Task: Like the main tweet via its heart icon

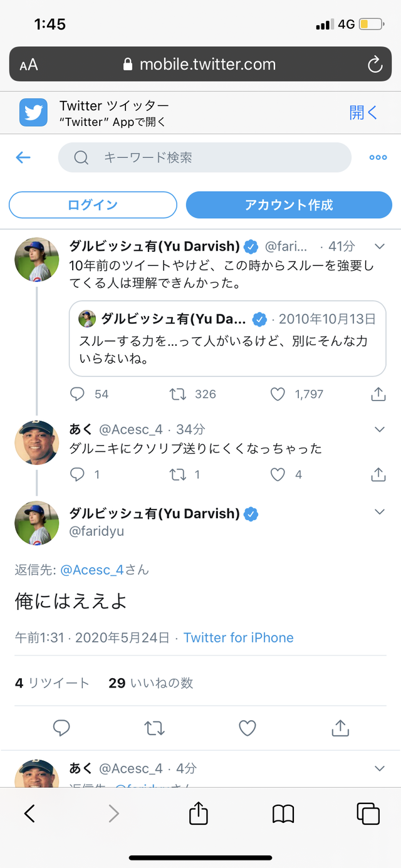Action: (247, 728)
